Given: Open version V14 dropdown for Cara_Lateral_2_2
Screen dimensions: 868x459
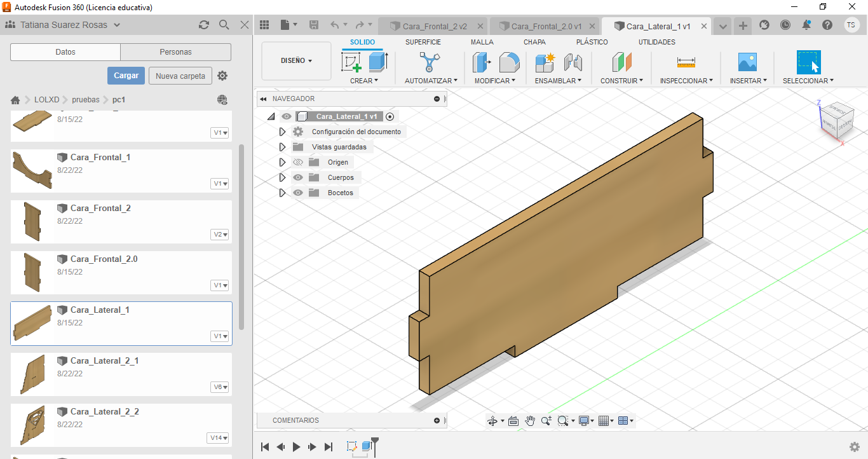Looking at the screenshot, I should (x=219, y=438).
